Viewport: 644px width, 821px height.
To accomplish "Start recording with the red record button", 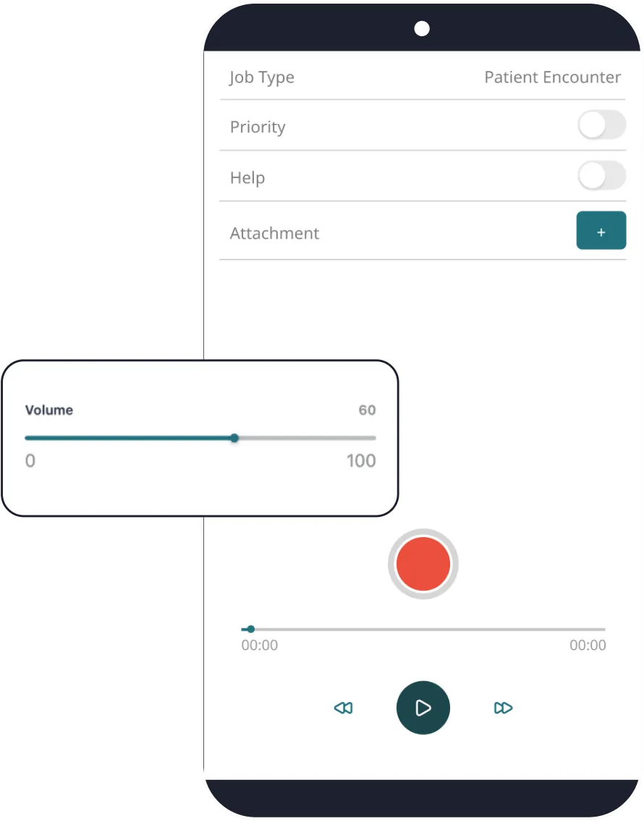I will point(423,564).
